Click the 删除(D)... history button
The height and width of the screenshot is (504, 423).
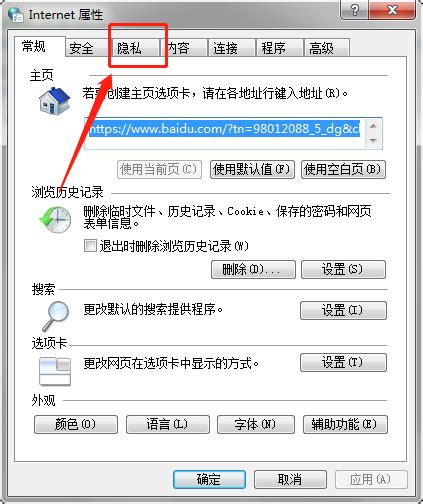click(x=253, y=269)
